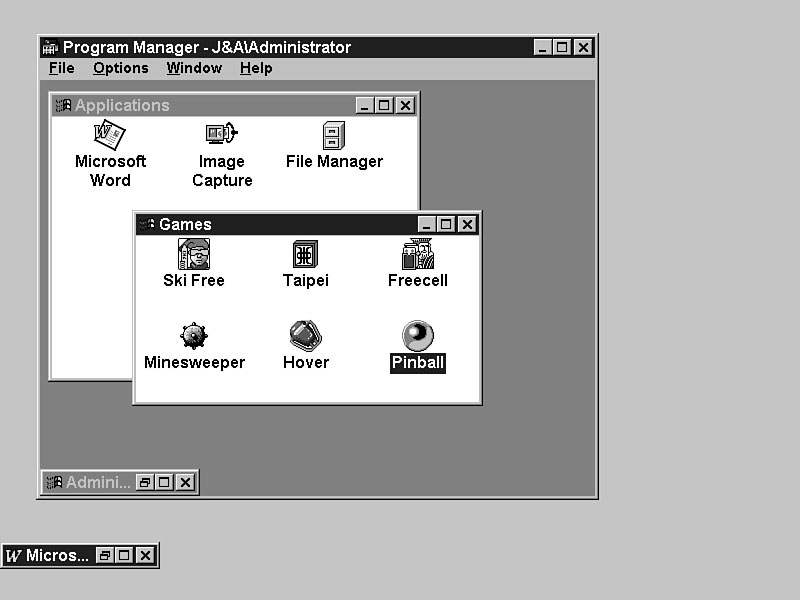Open the File menu
The height and width of the screenshot is (600, 800).
[61, 68]
